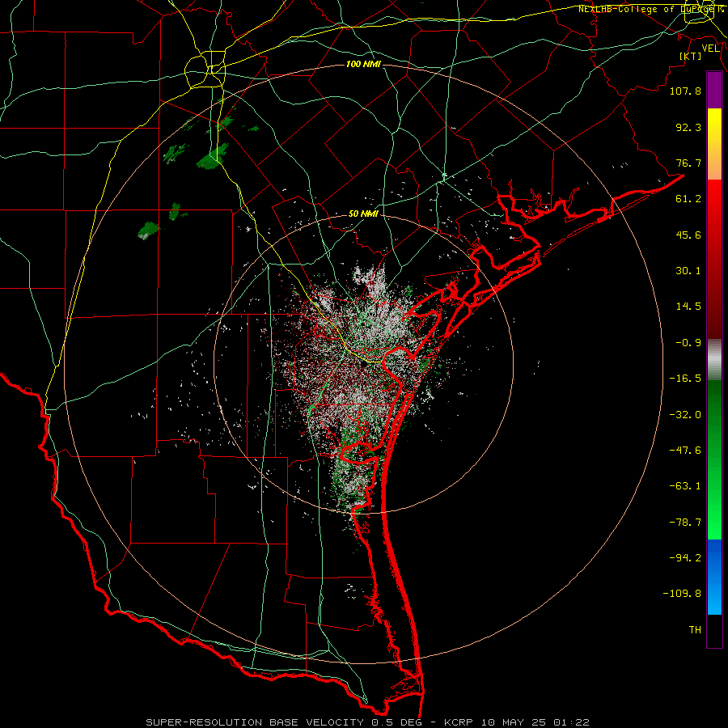Click the 50 NMI range ring label
The width and height of the screenshot is (728, 728).
pos(363,214)
